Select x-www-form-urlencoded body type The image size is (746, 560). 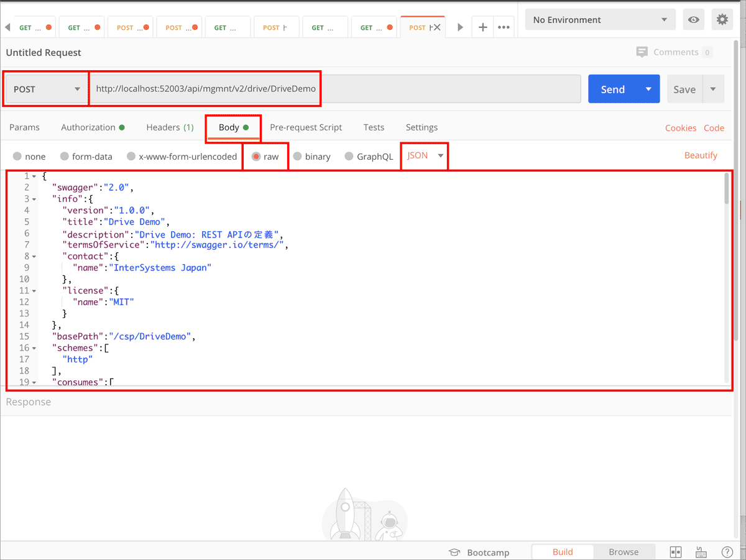click(182, 157)
